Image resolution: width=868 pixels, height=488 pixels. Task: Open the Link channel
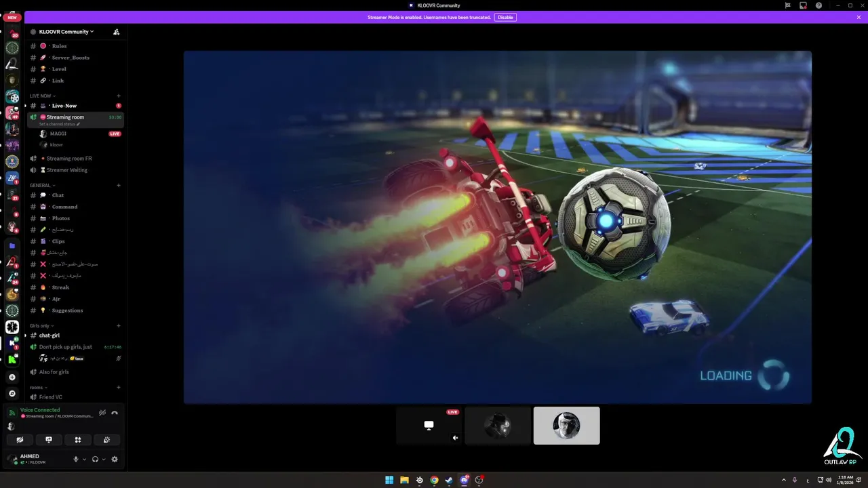point(76,81)
